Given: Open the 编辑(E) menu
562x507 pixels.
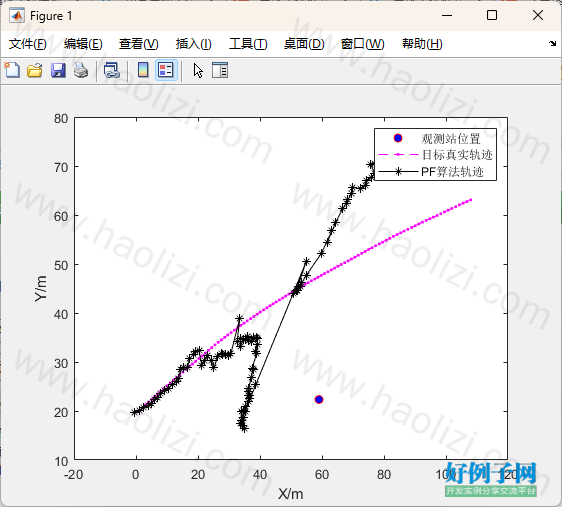Looking at the screenshot, I should [x=83, y=44].
